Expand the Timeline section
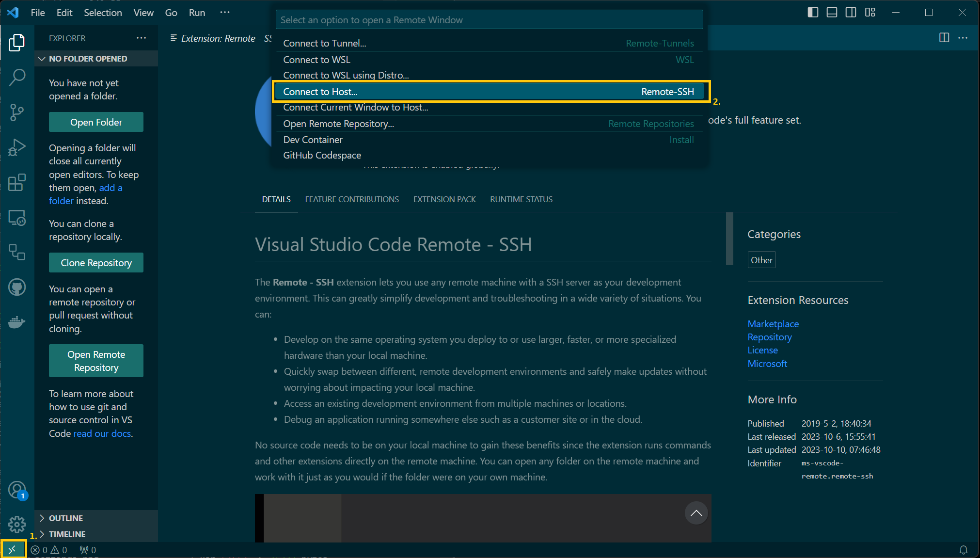 pyautogui.click(x=67, y=534)
